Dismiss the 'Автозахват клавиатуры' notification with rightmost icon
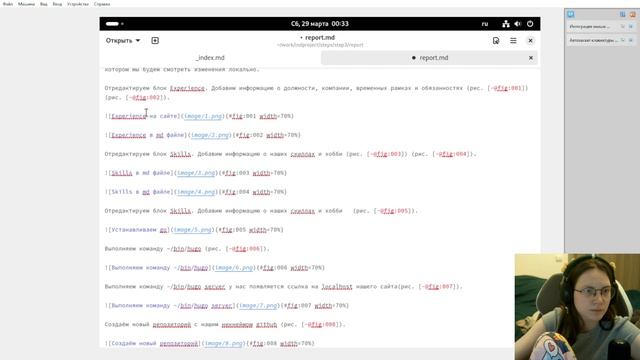The width and height of the screenshot is (640, 360). [631, 40]
